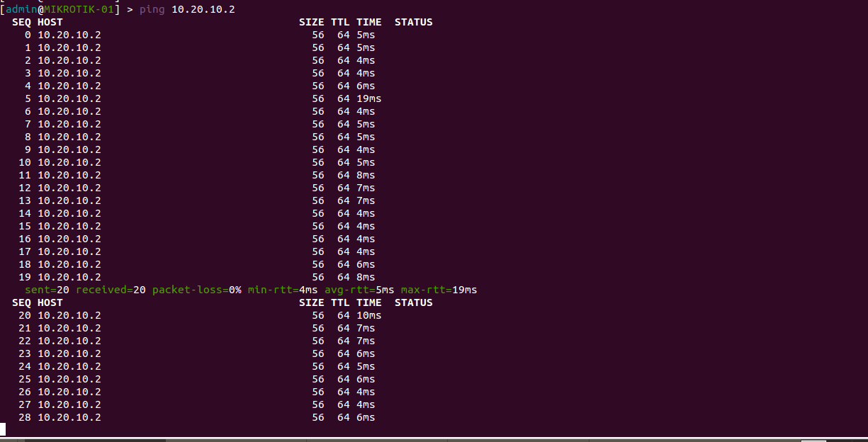Click the host address in sequence 11 row
Screen dimensions: 868x442
tap(69, 175)
